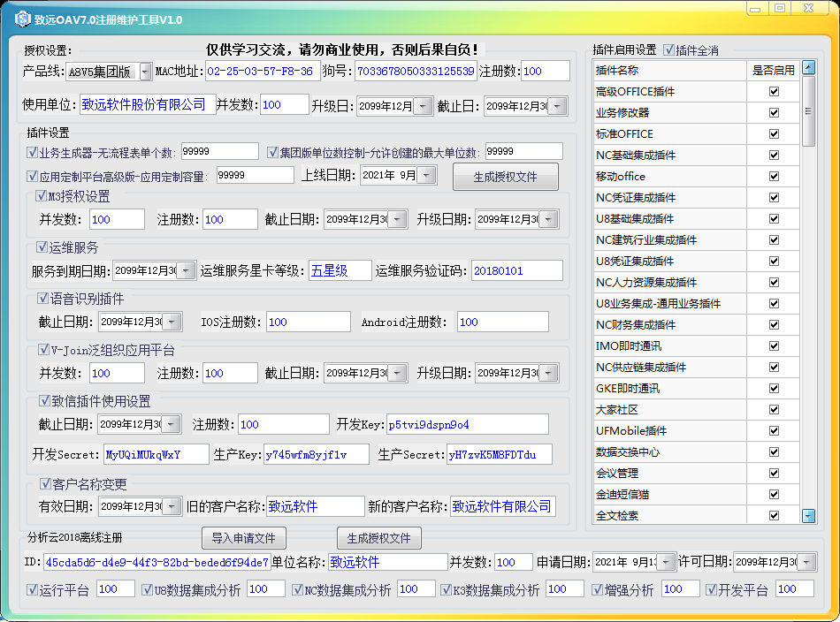Expand the 上线日期 date picker

[x=426, y=175]
